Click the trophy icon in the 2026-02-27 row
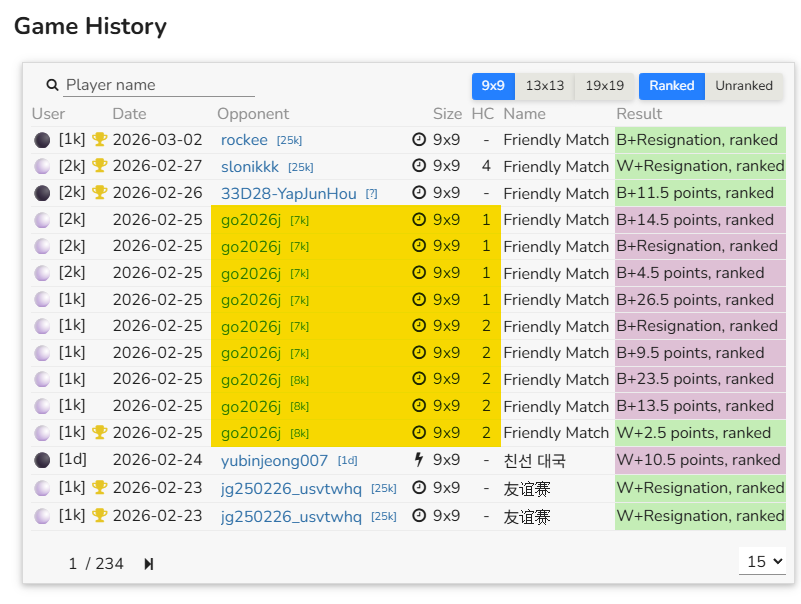 click(x=99, y=166)
